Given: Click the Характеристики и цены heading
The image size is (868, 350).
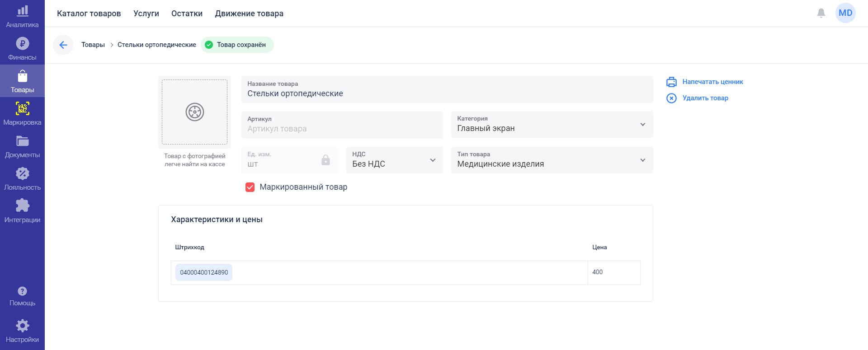Looking at the screenshot, I should [x=217, y=219].
